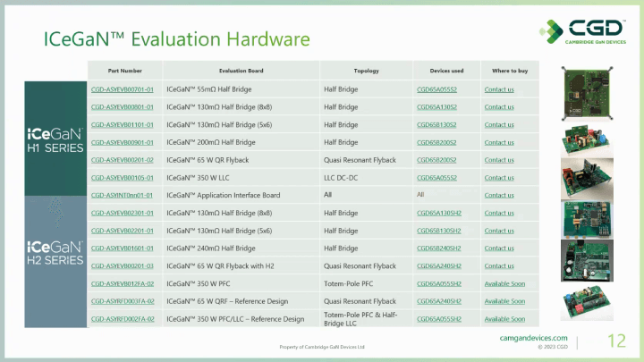Open the CGD-ASYINT0nn01-01 interface board link
644x362 pixels.
pyautogui.click(x=122, y=196)
